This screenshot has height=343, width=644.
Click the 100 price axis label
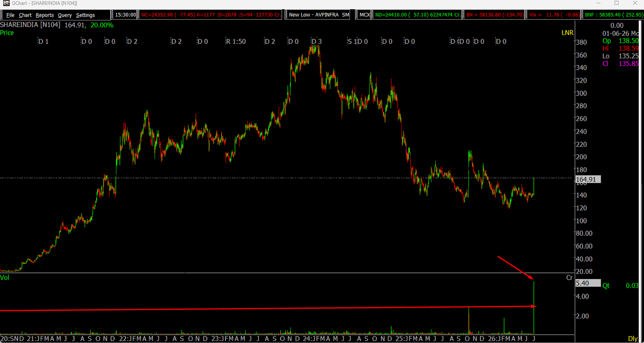(581, 221)
